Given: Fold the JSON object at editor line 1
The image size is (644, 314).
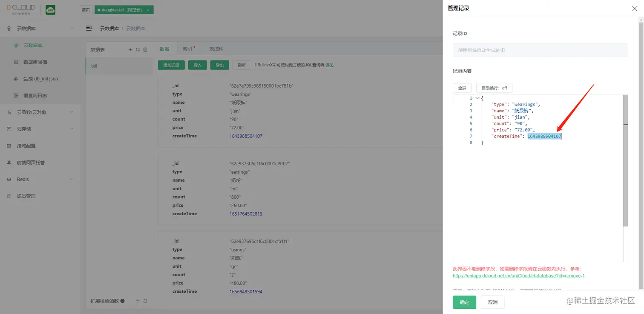Looking at the screenshot, I should 477,98.
